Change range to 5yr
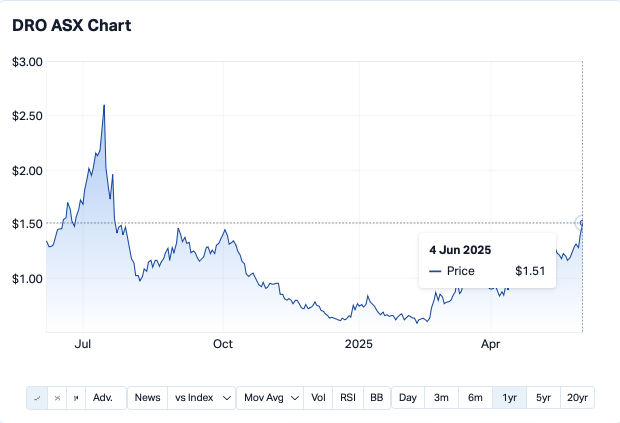620x423 pixels. click(543, 398)
